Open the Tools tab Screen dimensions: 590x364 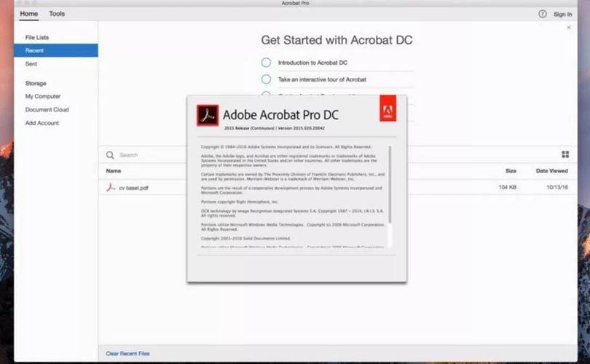(57, 14)
